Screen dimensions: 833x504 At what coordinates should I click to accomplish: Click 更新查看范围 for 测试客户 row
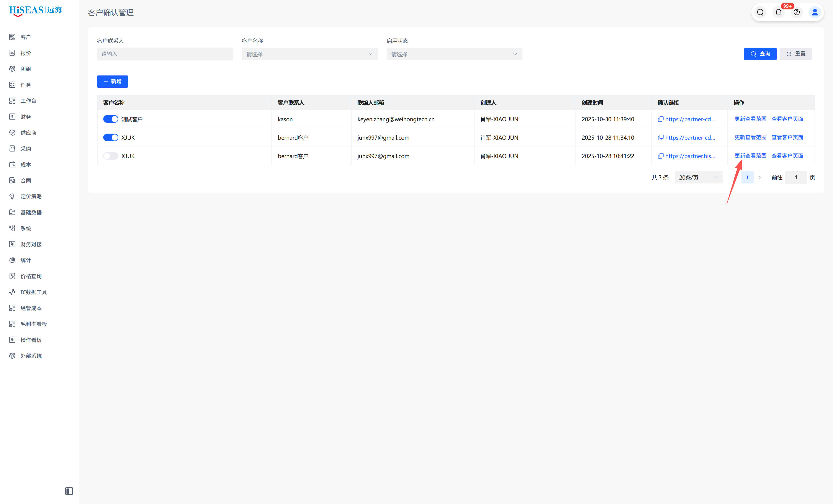[x=750, y=119]
